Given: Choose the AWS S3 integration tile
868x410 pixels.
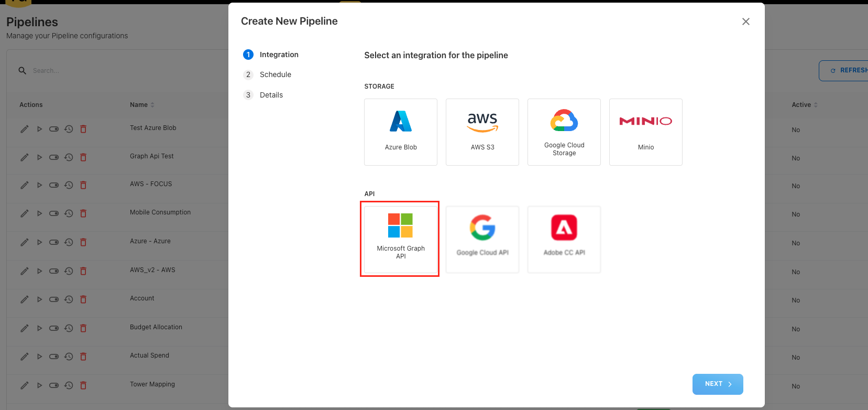Looking at the screenshot, I should point(482,132).
